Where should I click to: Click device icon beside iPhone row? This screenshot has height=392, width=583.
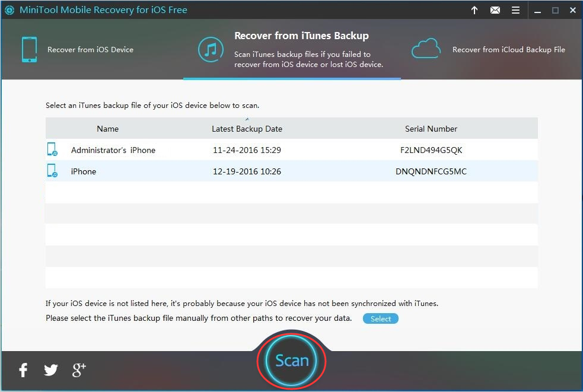tap(52, 171)
